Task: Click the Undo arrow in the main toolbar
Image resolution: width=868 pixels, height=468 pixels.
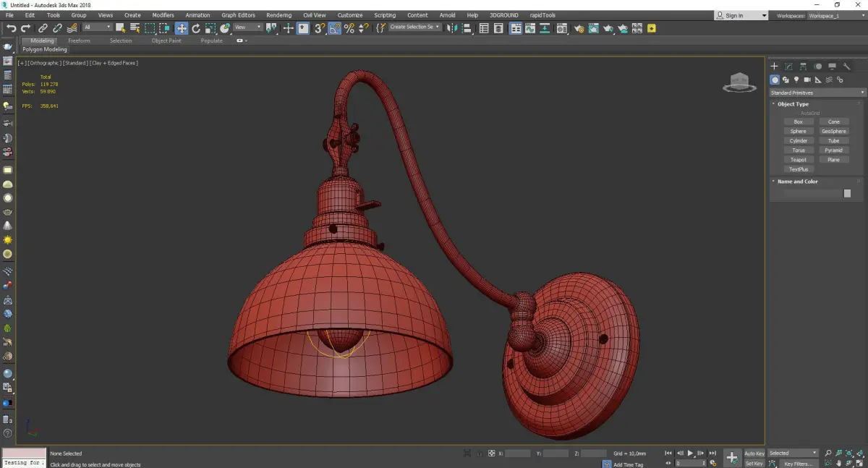Action: (11, 28)
